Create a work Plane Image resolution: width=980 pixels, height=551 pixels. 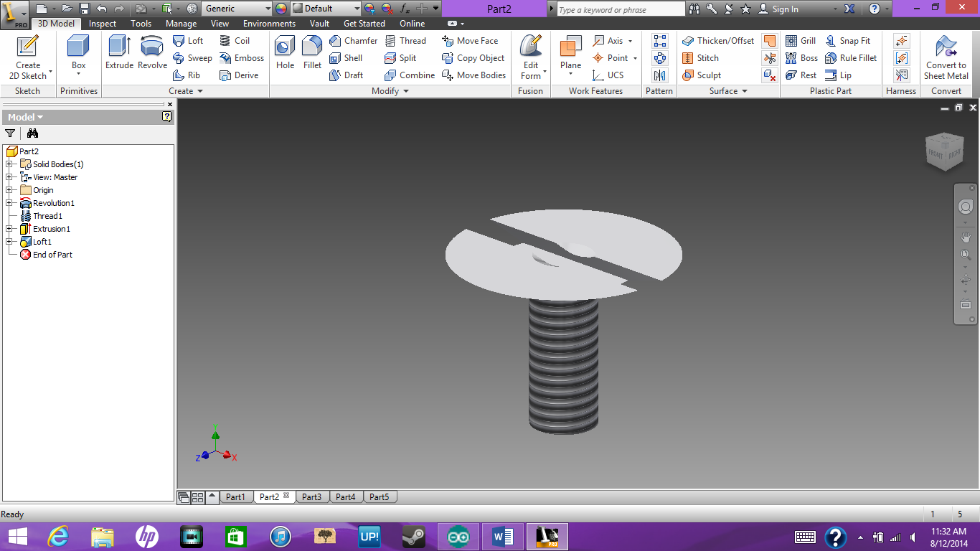point(571,56)
